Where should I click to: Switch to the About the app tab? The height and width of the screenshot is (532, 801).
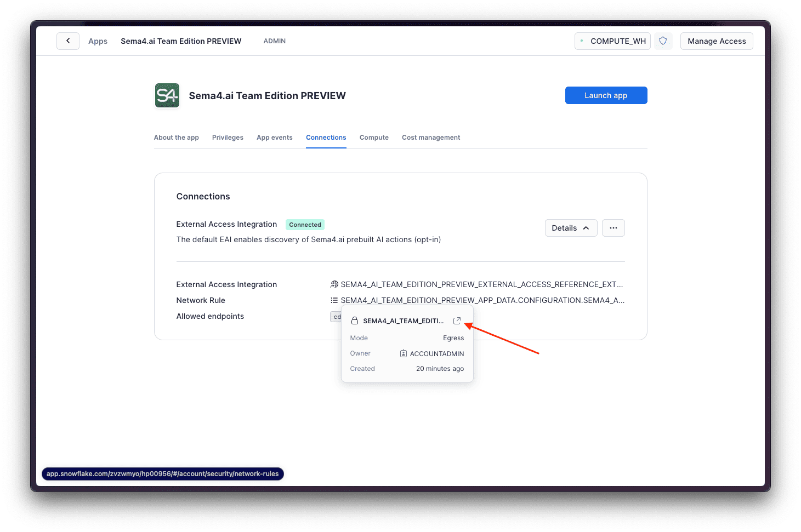pyautogui.click(x=177, y=138)
